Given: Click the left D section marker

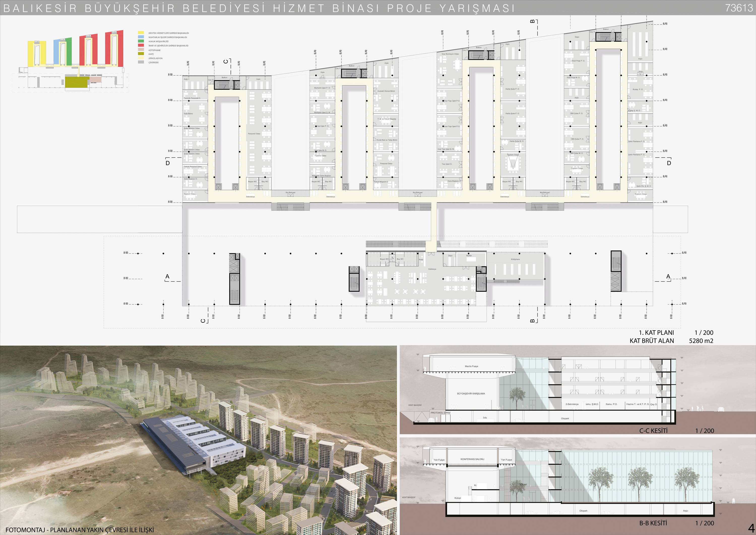Looking at the screenshot, I should click(168, 163).
